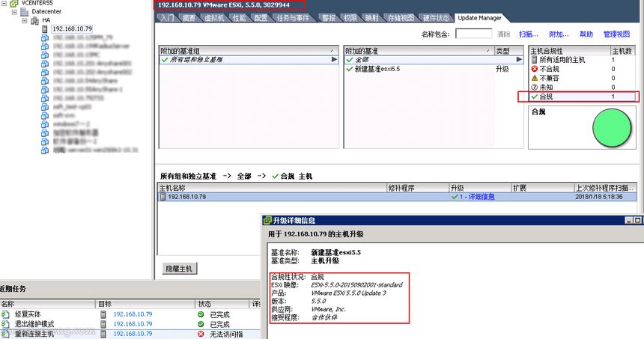Click the HA cluster icon
Viewport: 644px width, 339px height.
tap(34, 20)
